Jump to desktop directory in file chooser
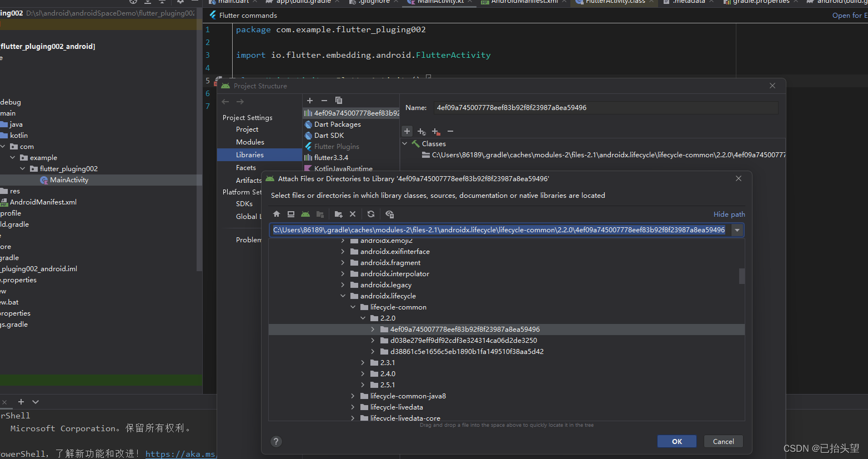Viewport: 868px width, 459px height. click(x=290, y=214)
